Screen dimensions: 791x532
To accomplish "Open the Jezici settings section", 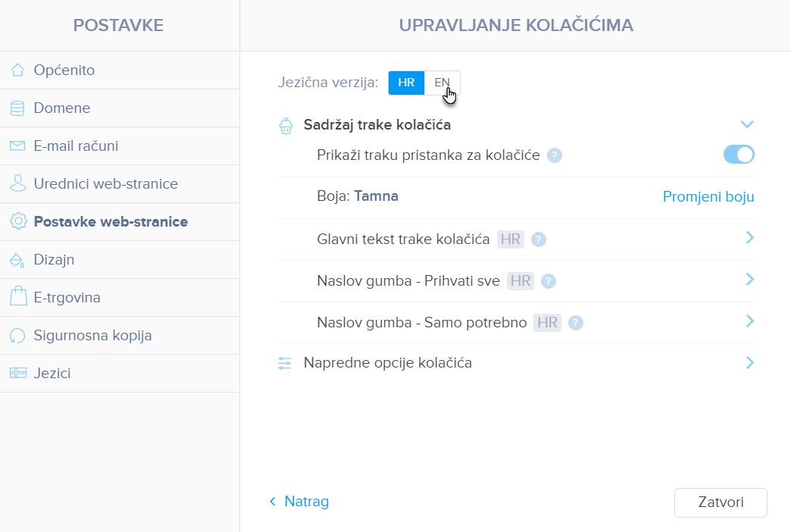I will [x=120, y=373].
